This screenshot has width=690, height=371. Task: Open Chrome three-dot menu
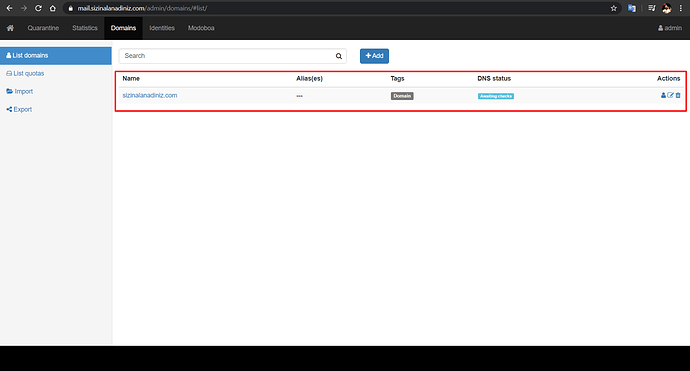point(681,8)
